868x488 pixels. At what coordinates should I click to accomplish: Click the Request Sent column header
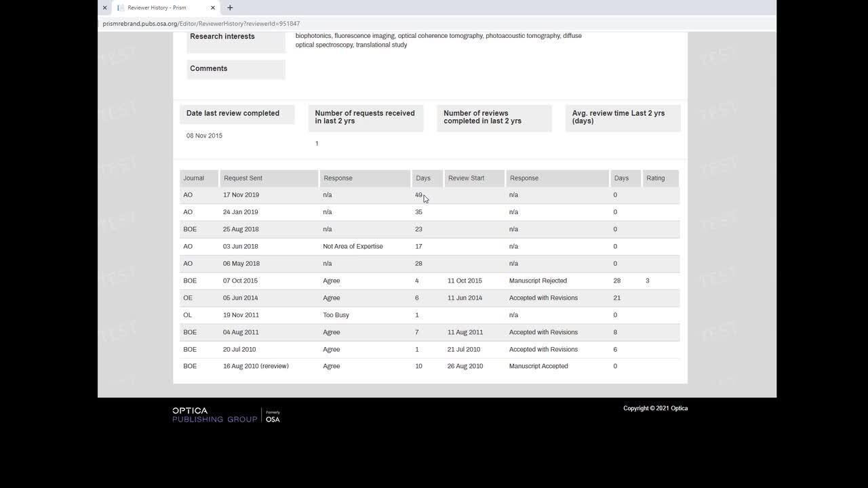[269, 178]
